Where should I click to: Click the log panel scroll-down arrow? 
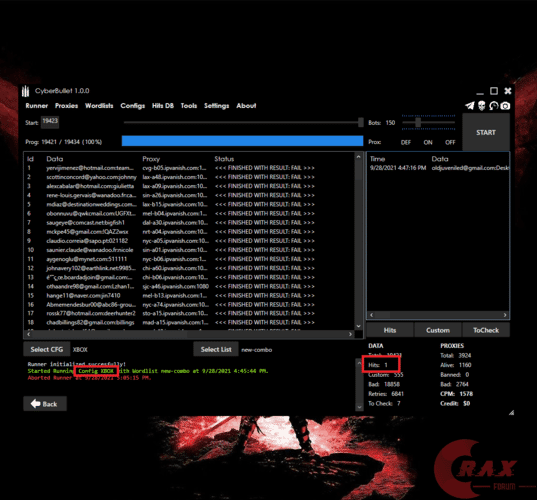pos(359,407)
